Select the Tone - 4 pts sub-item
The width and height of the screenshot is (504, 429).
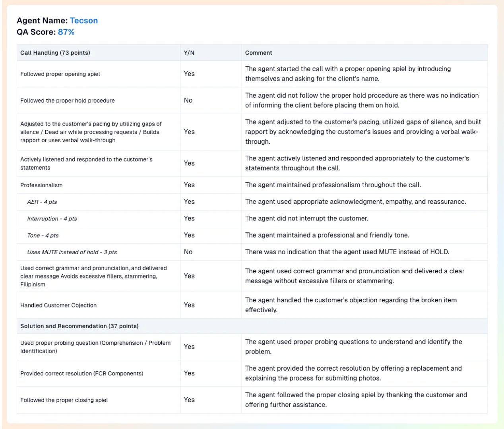(43, 236)
